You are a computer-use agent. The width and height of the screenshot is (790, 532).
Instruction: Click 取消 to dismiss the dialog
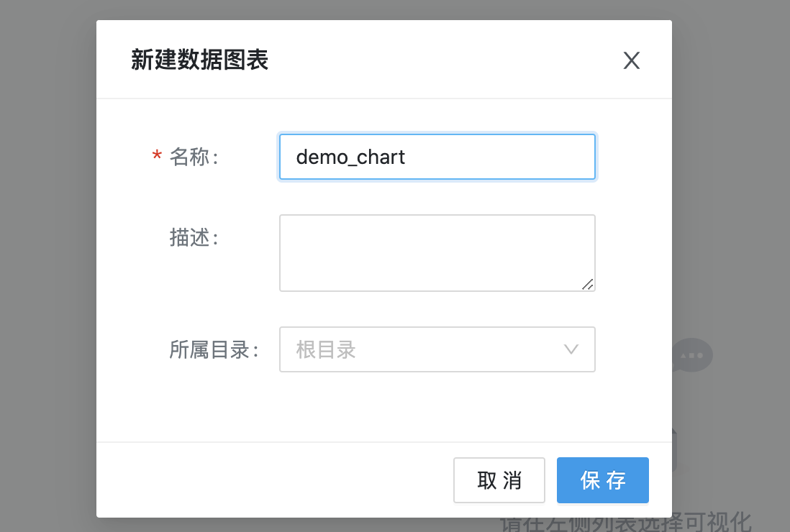[x=499, y=480]
